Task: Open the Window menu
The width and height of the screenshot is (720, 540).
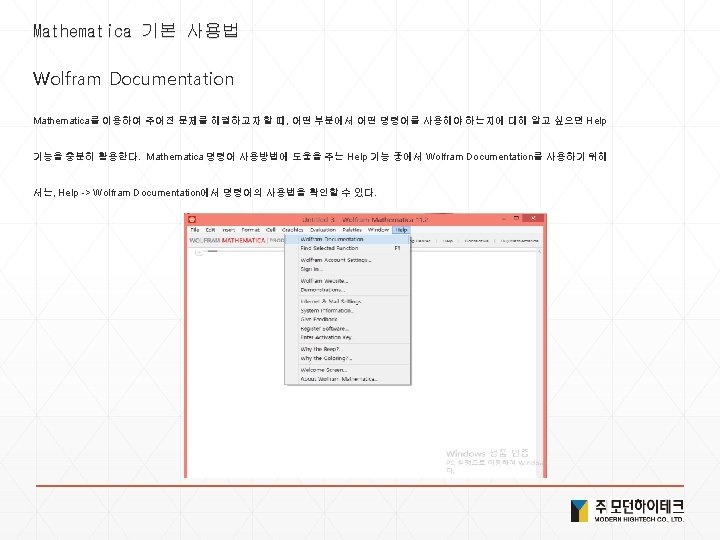Action: point(378,230)
